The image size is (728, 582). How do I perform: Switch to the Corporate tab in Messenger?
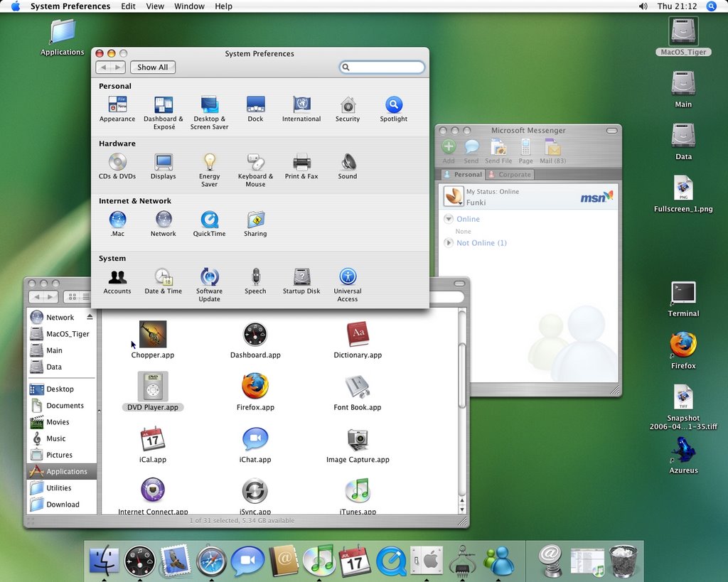tap(510, 175)
